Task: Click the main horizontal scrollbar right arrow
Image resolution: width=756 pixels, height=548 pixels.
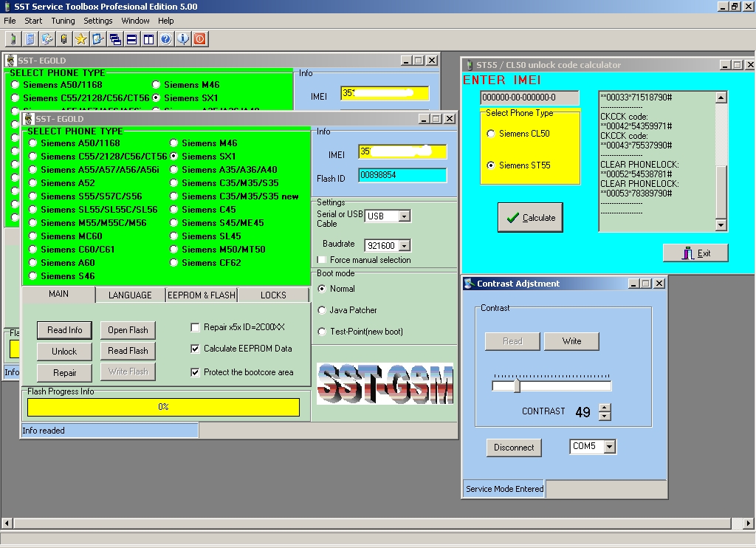Action: coord(748,523)
